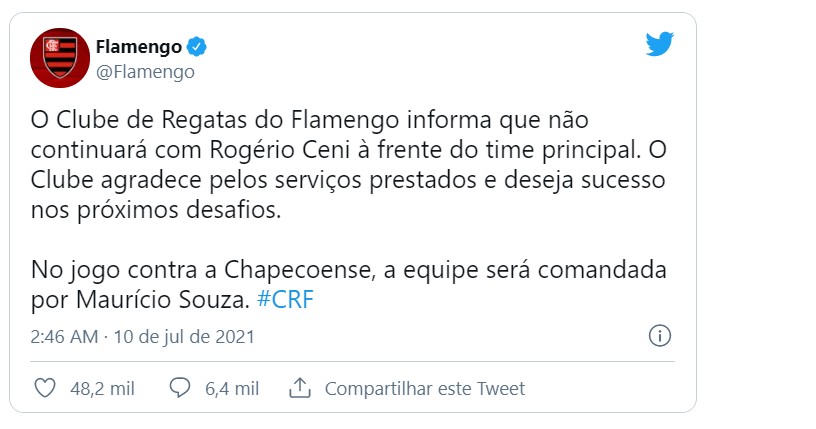Click the share arrow icon
The height and width of the screenshot is (429, 816).
(300, 388)
